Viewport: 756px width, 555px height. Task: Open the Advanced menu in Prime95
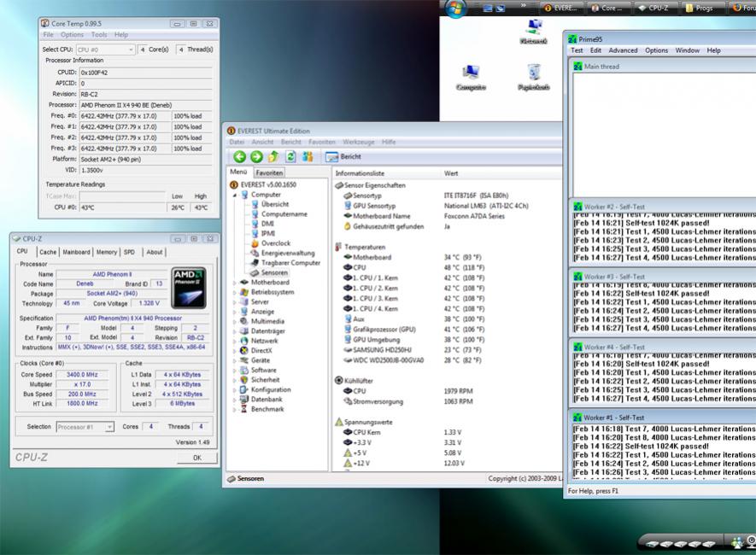pyautogui.click(x=623, y=50)
